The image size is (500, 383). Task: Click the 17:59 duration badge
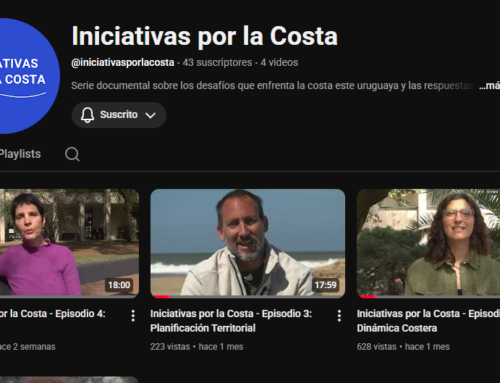click(x=325, y=285)
